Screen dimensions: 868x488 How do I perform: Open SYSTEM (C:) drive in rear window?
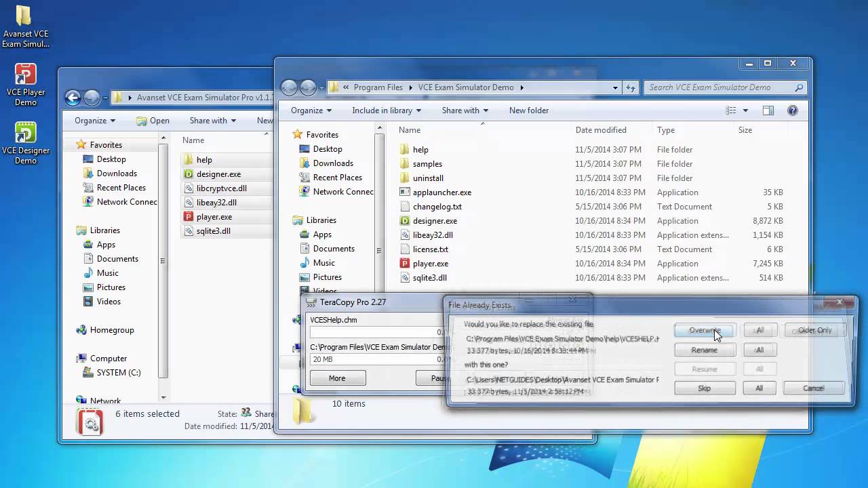pos(119,373)
